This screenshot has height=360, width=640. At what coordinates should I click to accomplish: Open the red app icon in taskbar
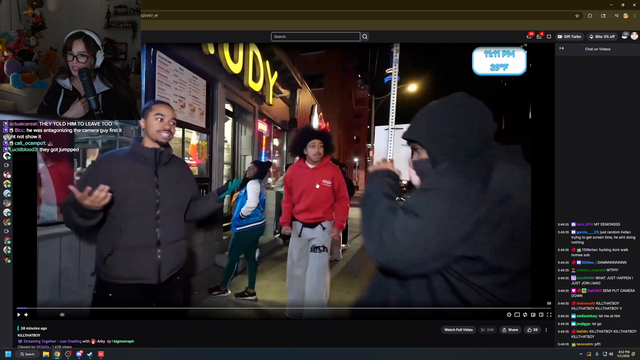click(x=101, y=354)
